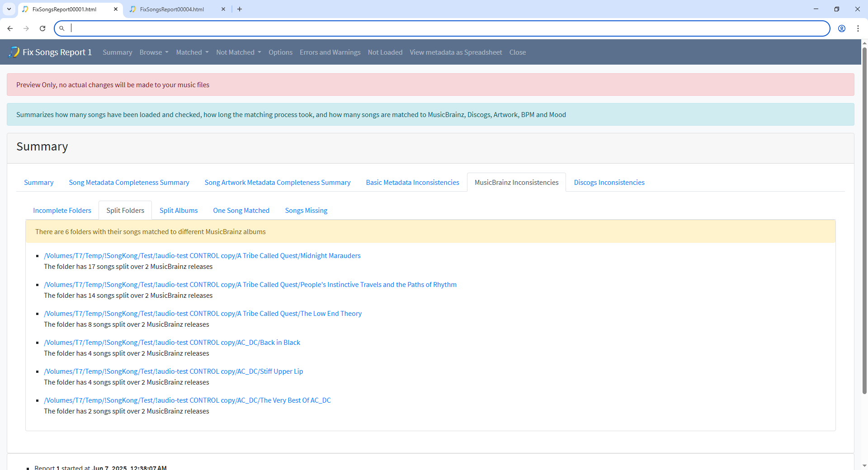This screenshot has height=470, width=868.
Task: Click the page vertical scrollbar
Action: click(x=864, y=221)
